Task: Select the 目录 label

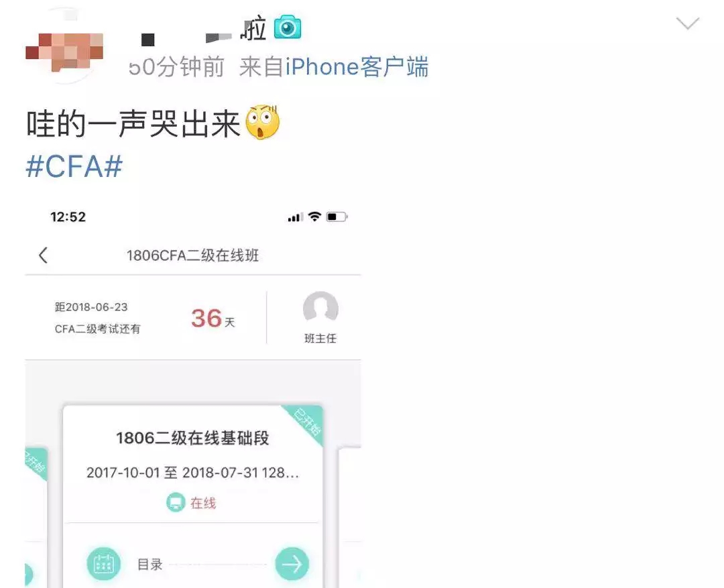Action: coord(150,565)
